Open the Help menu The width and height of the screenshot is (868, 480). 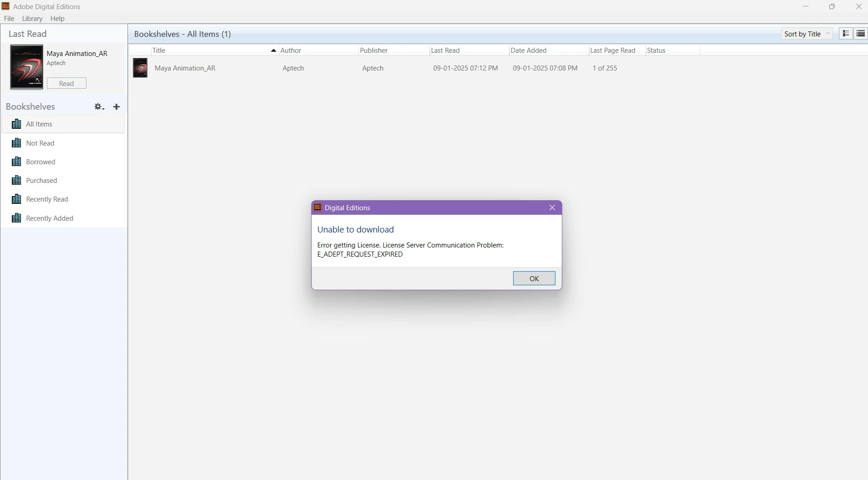[x=57, y=19]
